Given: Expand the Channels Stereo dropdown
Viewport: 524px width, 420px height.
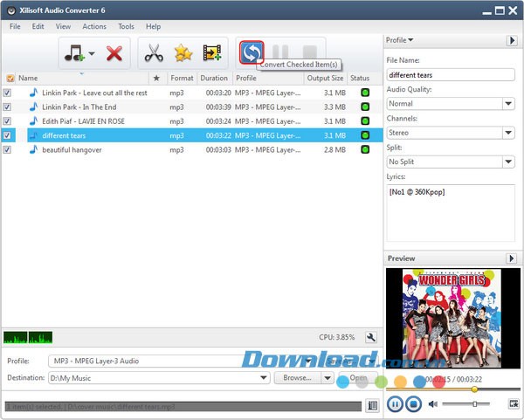Looking at the screenshot, I should (508, 133).
